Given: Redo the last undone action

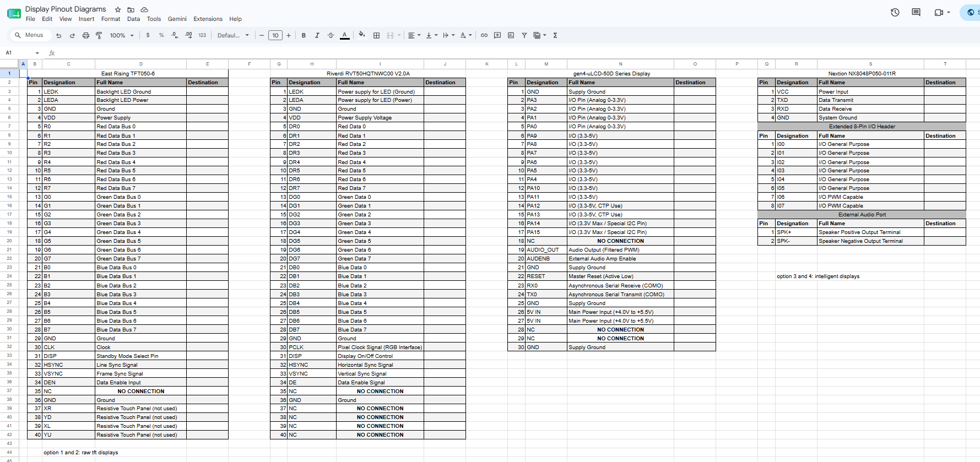Looking at the screenshot, I should (x=72, y=35).
